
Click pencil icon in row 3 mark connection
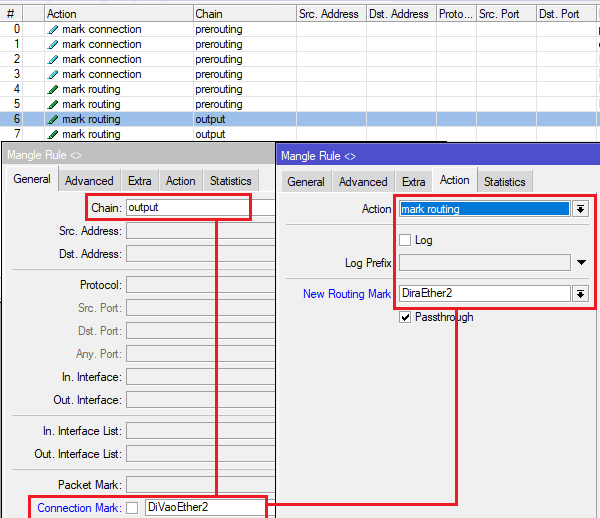[x=53, y=74]
